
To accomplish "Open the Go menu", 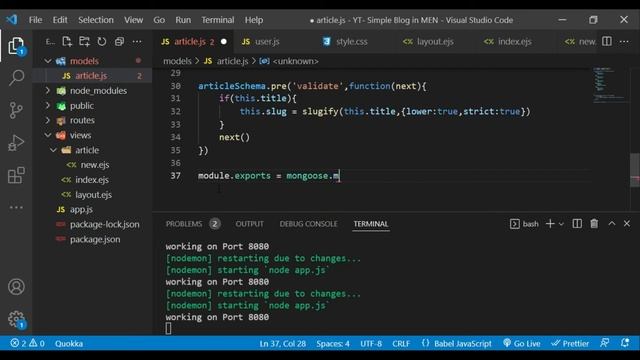I will pos(159,20).
